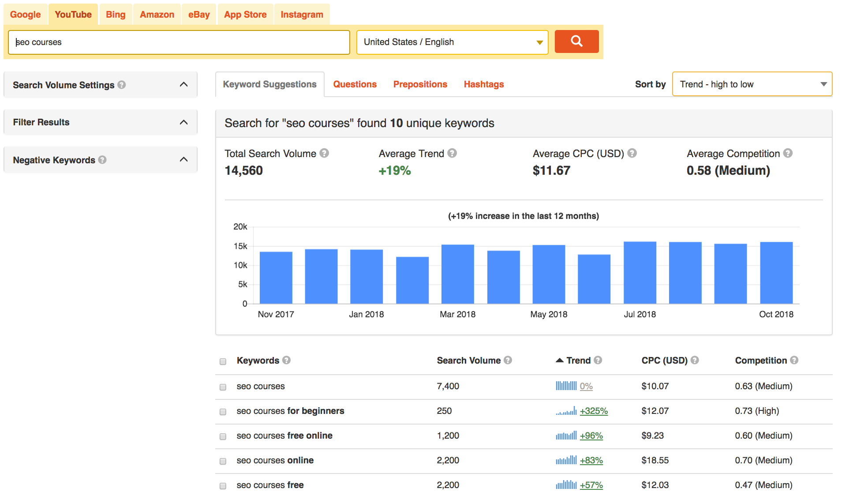Check the select-all Keywords header checkbox
Viewport: 868px width, 496px height.
(x=223, y=361)
